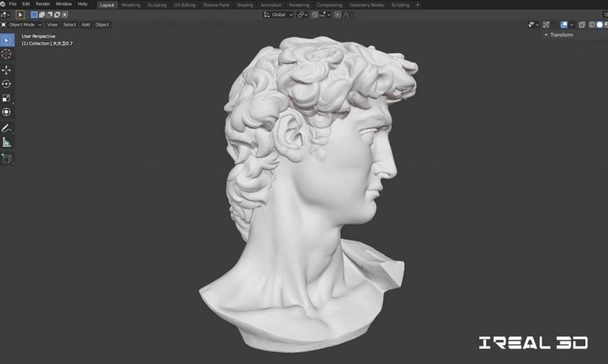Add a new workspace with plus button
This screenshot has width=608, height=364.
(x=418, y=5)
